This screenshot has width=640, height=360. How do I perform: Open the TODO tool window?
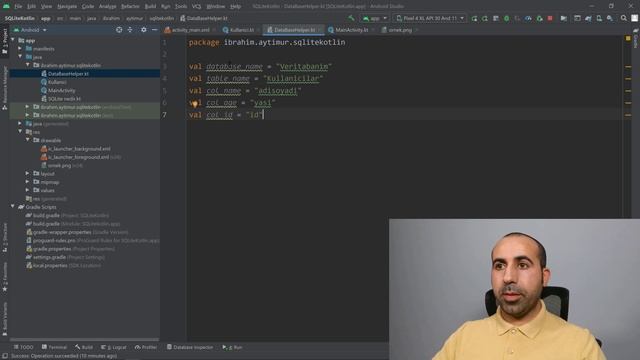24,347
